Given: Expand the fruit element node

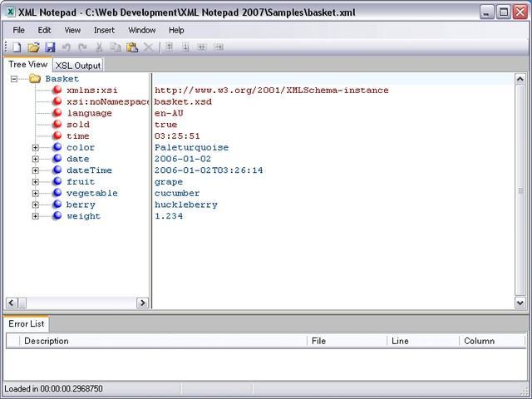Looking at the screenshot, I should [35, 182].
